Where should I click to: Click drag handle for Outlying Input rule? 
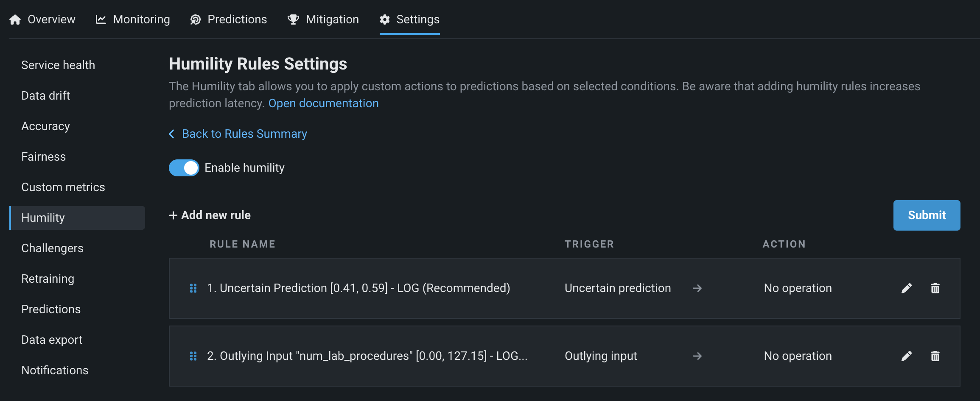193,356
